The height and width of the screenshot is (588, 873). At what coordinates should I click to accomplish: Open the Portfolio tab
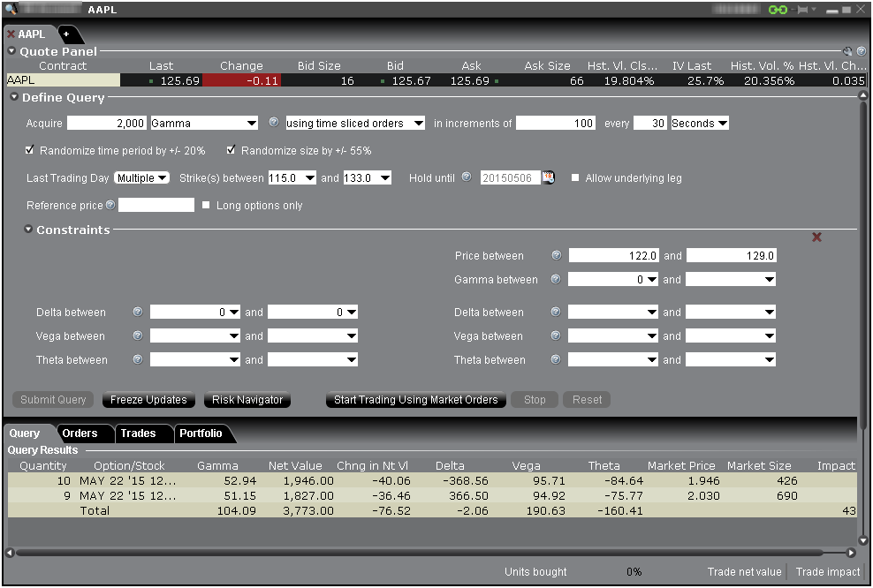point(201,433)
